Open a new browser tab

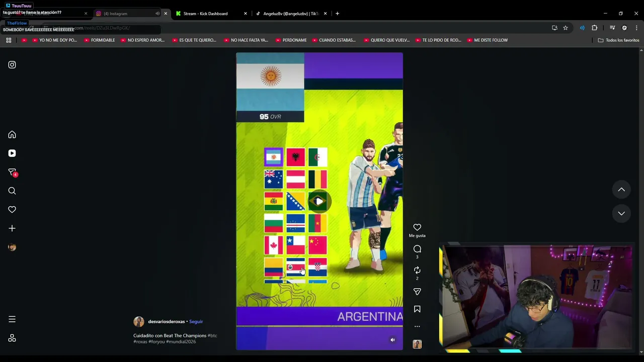click(337, 14)
